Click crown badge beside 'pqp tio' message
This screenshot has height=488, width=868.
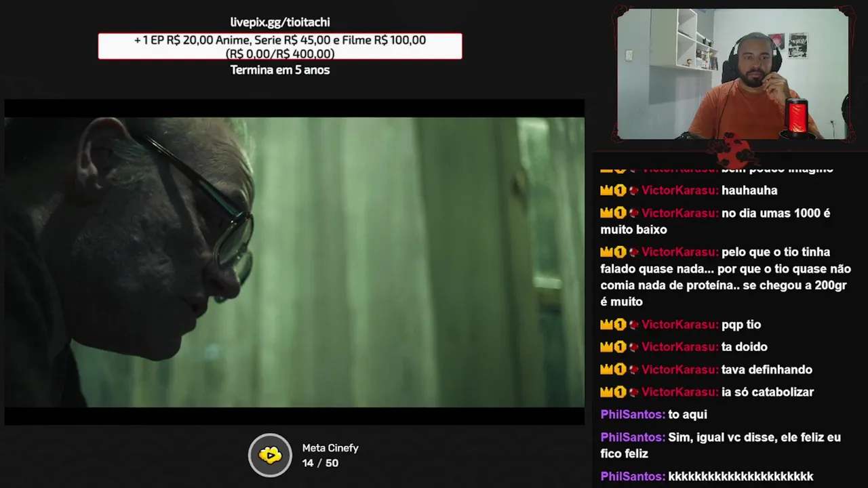pos(606,325)
